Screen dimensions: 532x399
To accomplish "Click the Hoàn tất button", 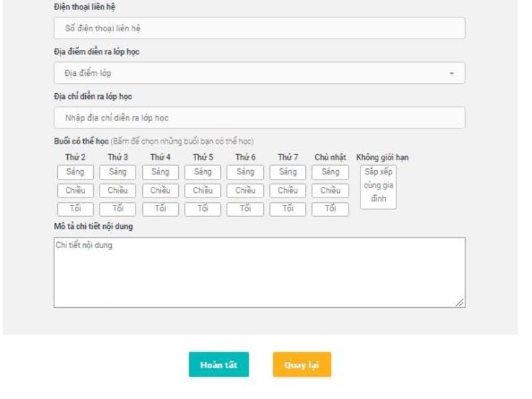I will click(219, 364).
